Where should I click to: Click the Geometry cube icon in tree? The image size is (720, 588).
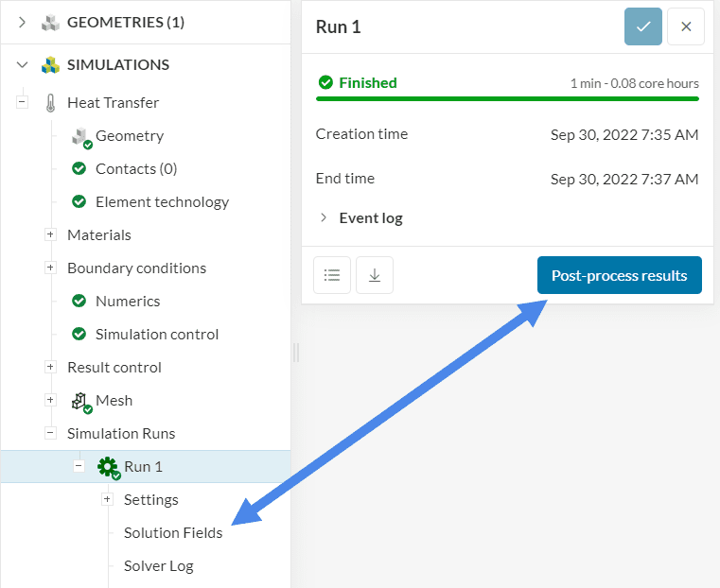pos(80,136)
